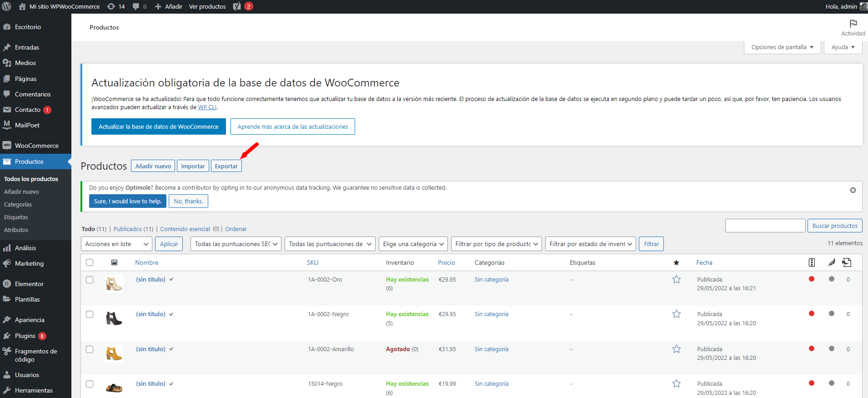Toggle featured star for 1A-0002-Amarillo product
The image size is (868, 398).
click(x=677, y=349)
